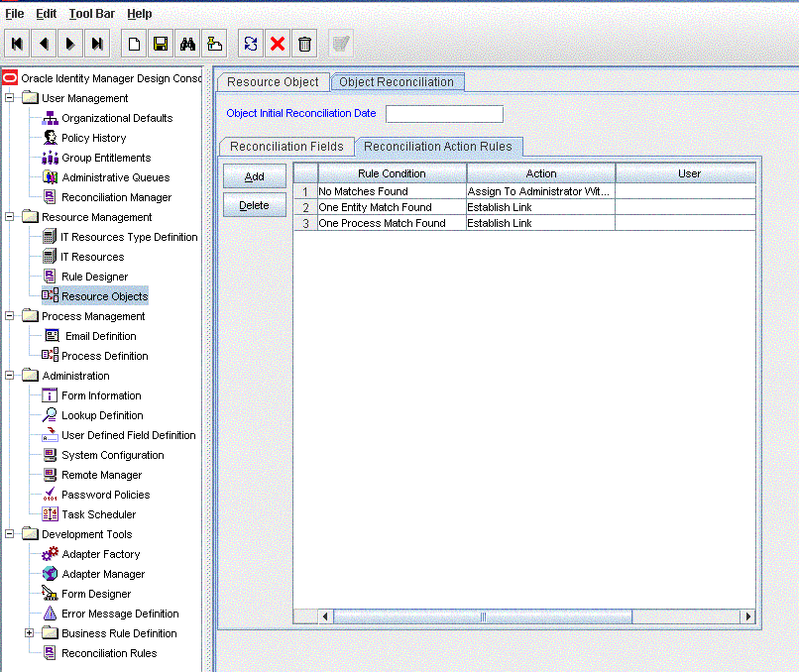Open the Help menu
The width and height of the screenshot is (799, 672).
pos(139,14)
